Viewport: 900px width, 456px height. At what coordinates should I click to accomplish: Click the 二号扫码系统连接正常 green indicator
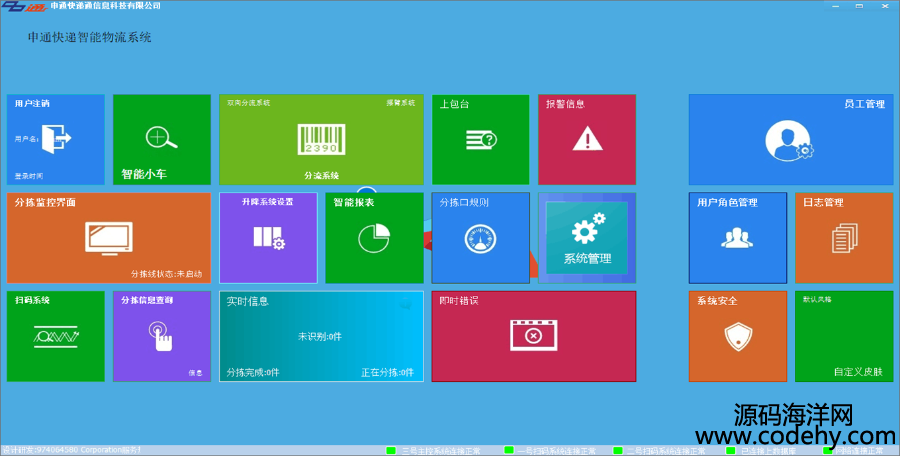coord(618,451)
